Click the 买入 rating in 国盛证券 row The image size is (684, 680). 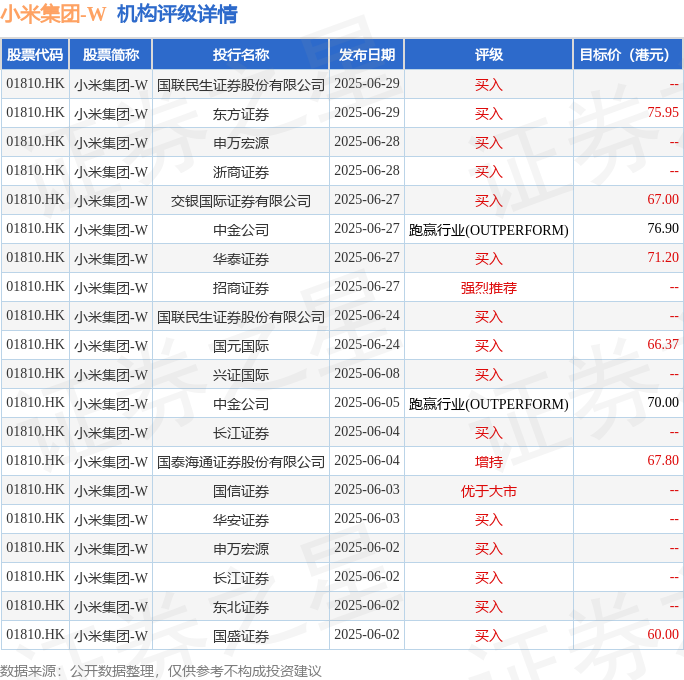point(489,636)
